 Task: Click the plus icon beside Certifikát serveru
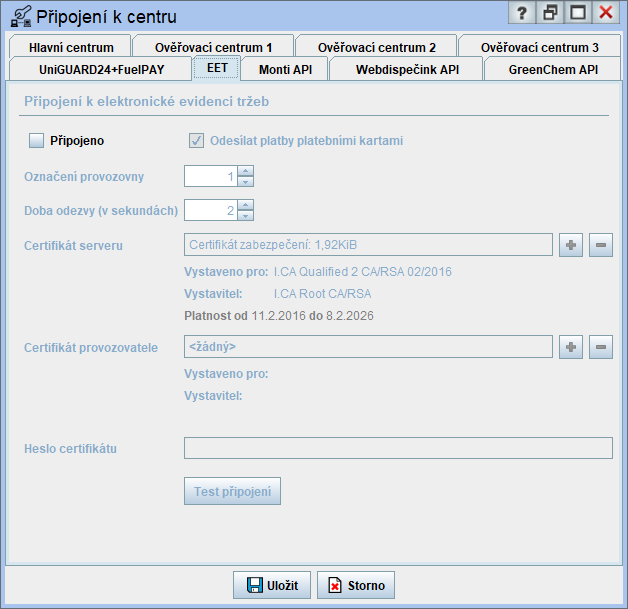pos(571,246)
